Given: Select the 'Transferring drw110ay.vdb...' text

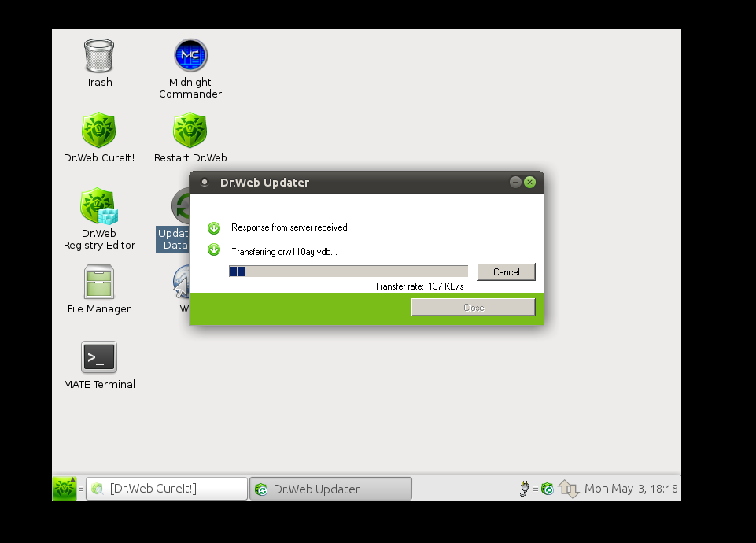Looking at the screenshot, I should [x=285, y=251].
